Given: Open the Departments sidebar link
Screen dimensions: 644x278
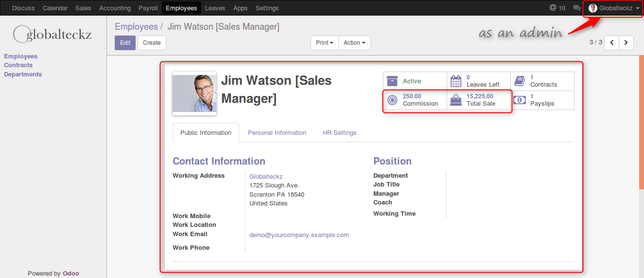Looking at the screenshot, I should [23, 74].
